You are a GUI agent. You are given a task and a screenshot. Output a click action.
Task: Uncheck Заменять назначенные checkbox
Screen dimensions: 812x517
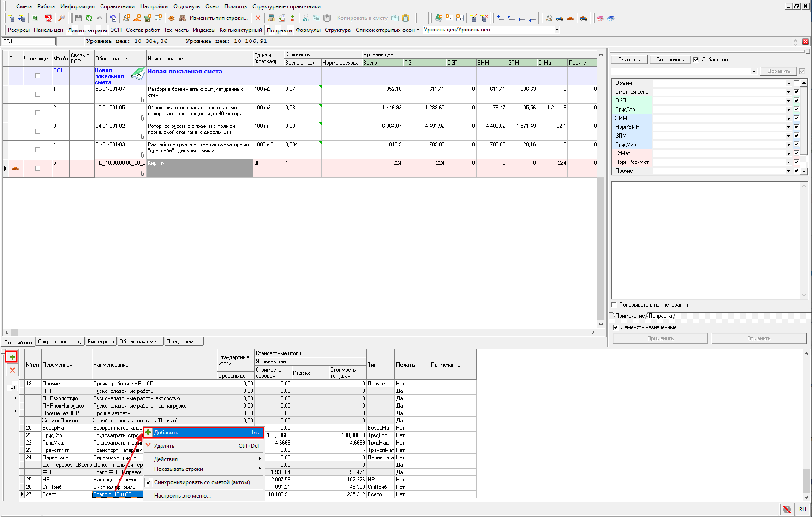coord(615,327)
